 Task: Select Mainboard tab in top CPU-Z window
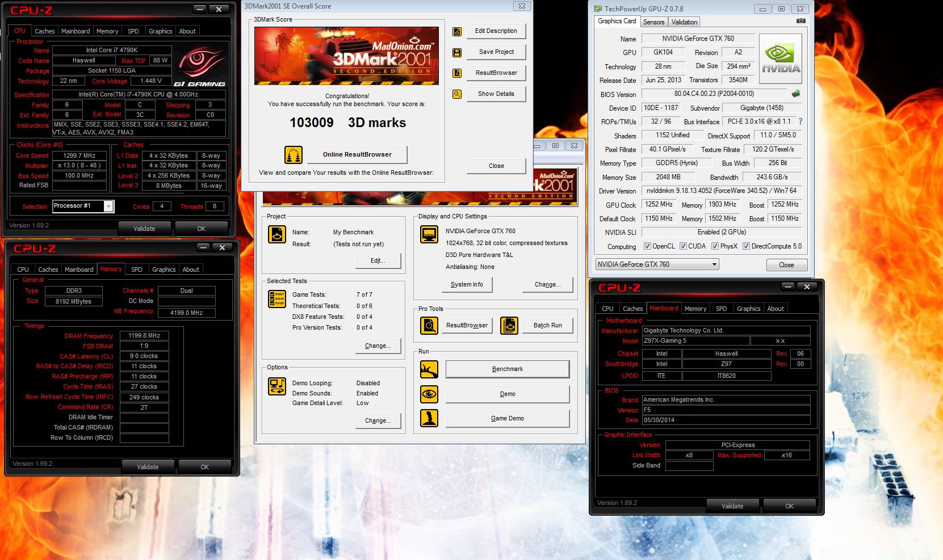pyautogui.click(x=76, y=31)
